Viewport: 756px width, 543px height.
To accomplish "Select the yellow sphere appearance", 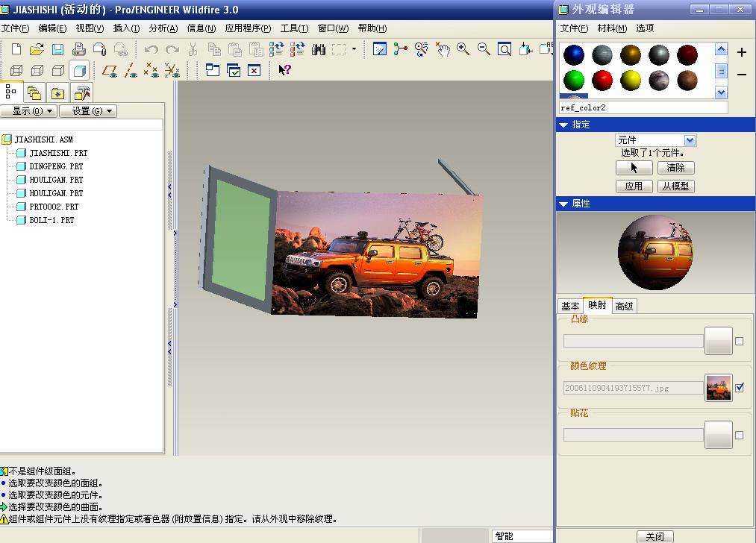I will click(x=630, y=80).
